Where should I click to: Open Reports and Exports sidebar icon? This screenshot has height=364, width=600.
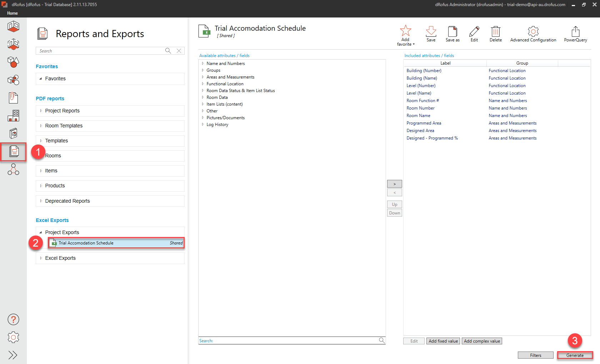click(x=14, y=152)
